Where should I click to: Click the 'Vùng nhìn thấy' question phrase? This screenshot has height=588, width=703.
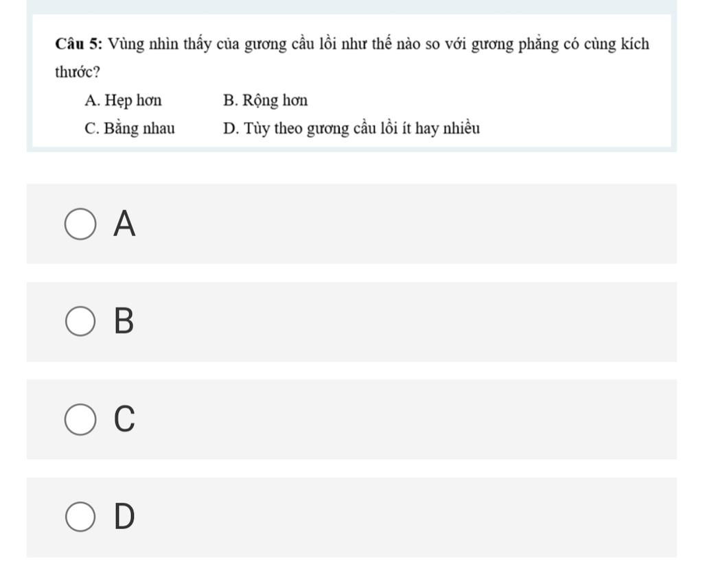click(159, 45)
